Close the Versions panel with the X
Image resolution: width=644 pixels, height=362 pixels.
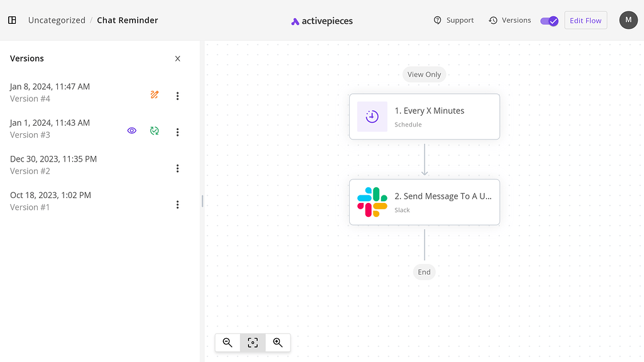tap(177, 58)
